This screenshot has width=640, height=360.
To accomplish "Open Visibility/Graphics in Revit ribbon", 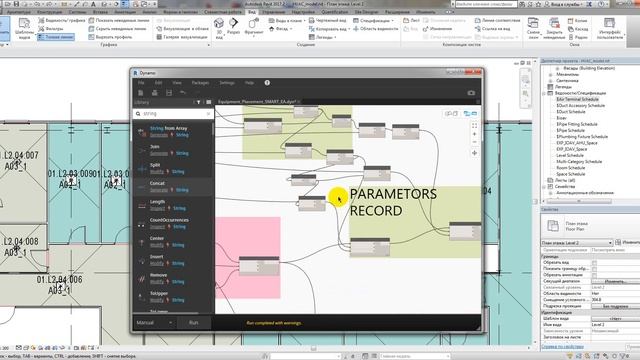I will click(62, 20).
